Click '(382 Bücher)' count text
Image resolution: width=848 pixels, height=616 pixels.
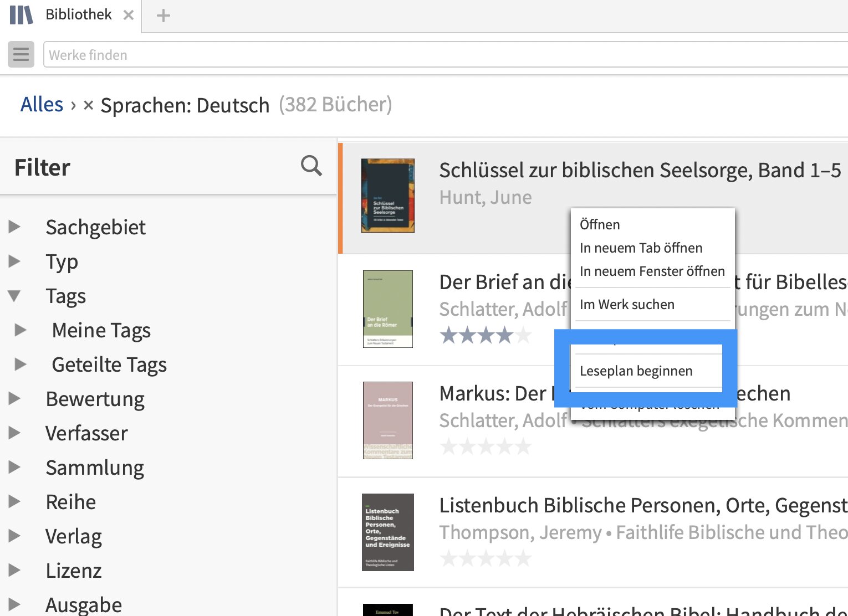[335, 104]
